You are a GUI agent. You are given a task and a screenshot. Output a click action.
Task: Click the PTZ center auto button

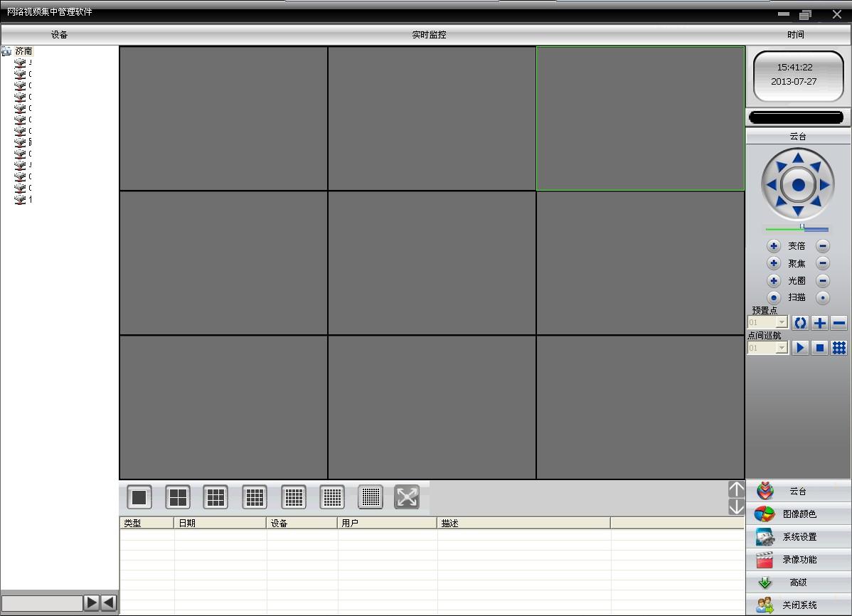point(798,185)
